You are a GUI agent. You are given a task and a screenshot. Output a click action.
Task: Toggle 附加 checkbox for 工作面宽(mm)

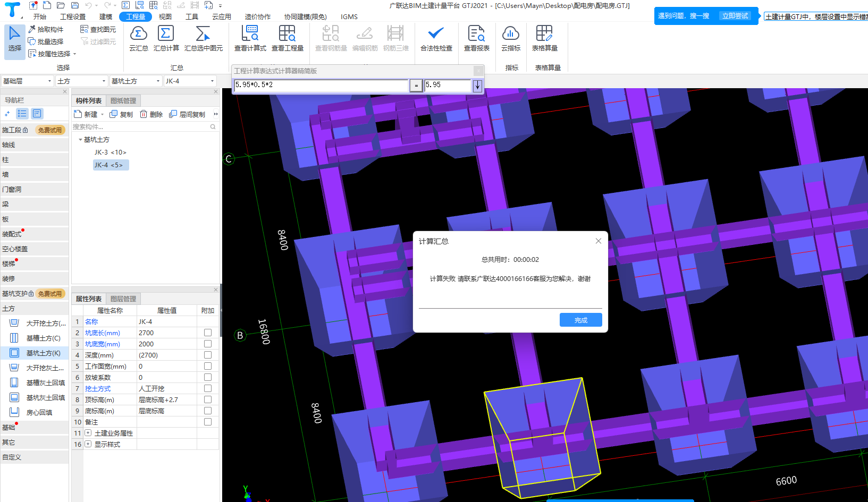[208, 366]
